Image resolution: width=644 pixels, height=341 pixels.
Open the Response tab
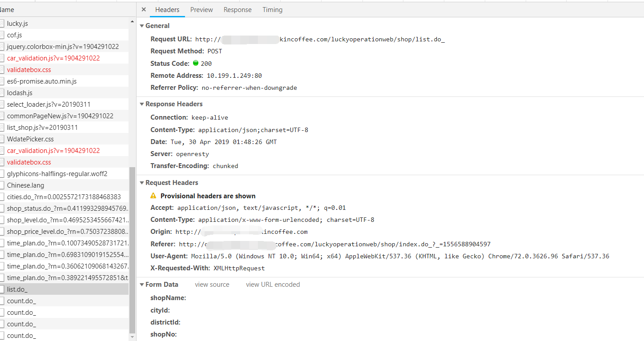(237, 10)
